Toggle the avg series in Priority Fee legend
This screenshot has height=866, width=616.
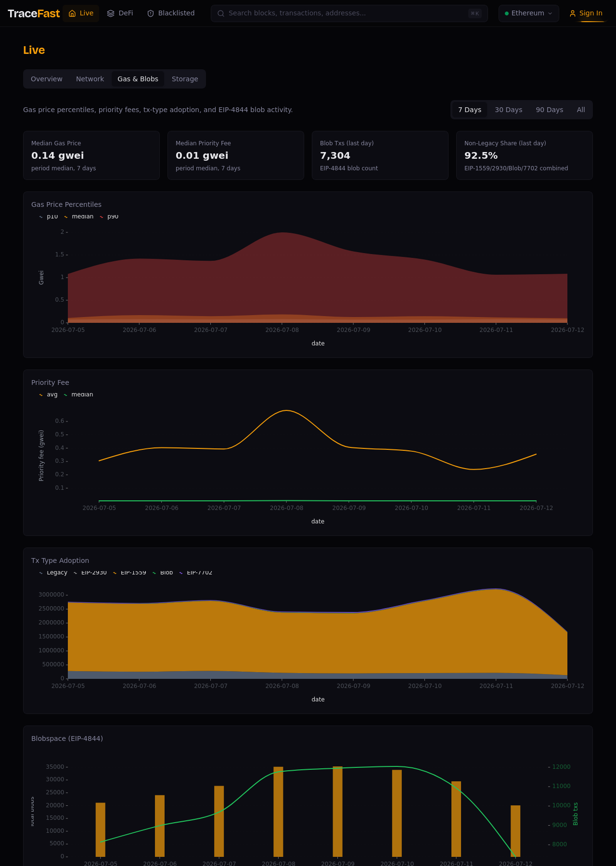[x=48, y=395]
